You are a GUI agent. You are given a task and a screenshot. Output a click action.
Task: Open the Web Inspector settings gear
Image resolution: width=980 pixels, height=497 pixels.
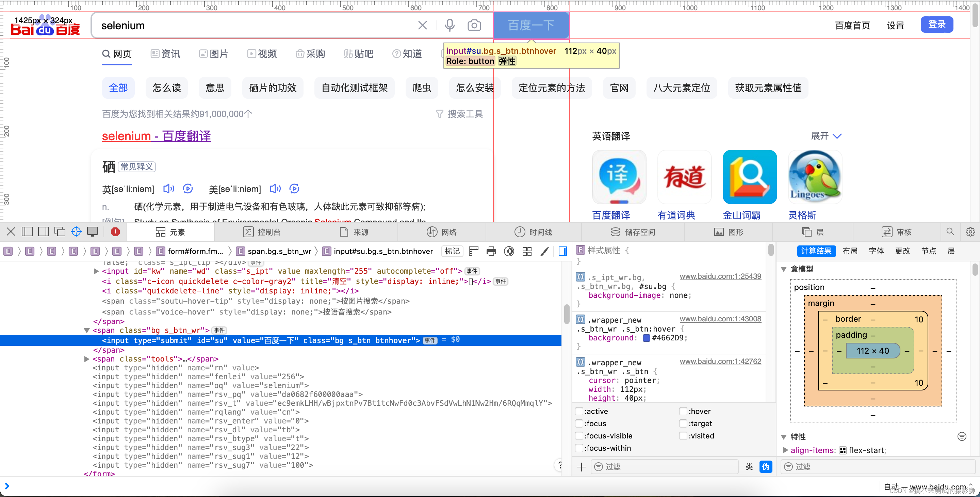(970, 232)
